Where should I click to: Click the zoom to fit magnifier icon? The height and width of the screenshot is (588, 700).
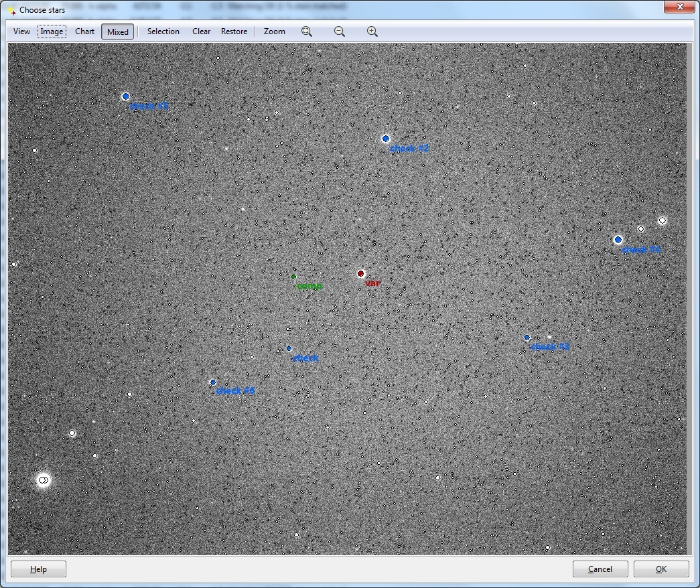307,31
